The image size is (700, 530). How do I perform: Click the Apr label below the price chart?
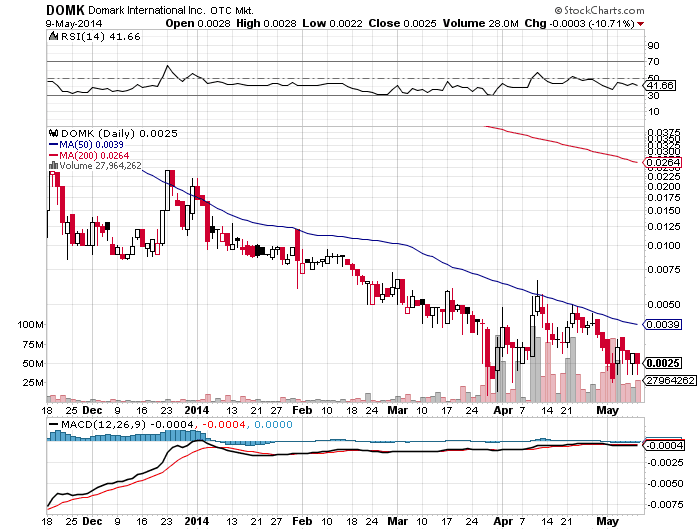click(503, 410)
